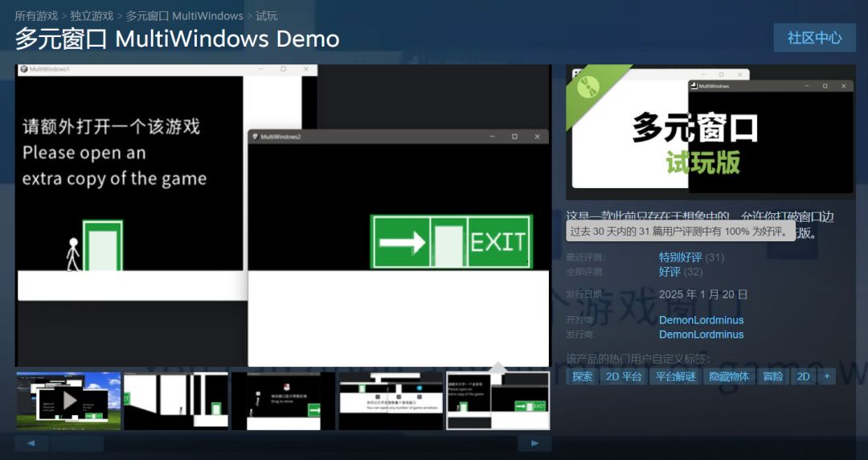Click the 2D 平台 tag
The height and width of the screenshot is (460, 868).
(x=624, y=377)
